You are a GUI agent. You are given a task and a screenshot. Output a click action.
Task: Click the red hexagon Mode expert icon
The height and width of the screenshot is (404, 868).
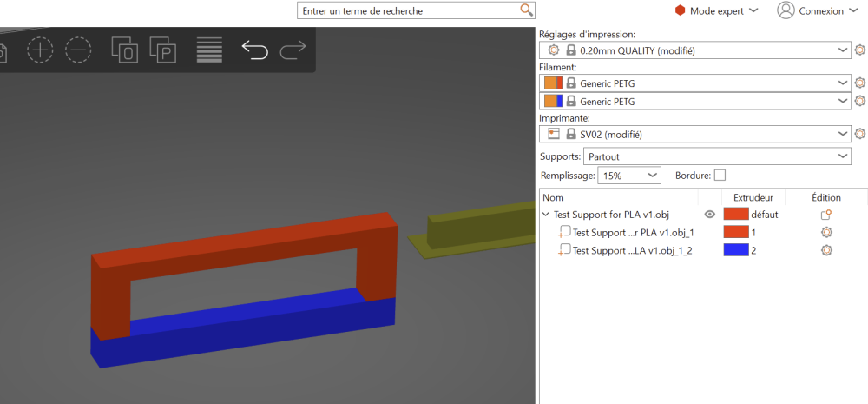click(x=680, y=10)
